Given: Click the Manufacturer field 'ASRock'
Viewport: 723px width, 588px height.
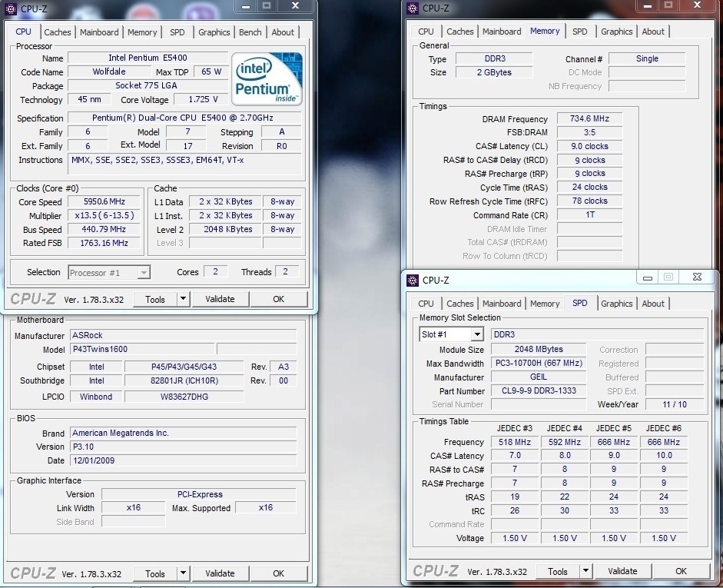Looking at the screenshot, I should 183,335.
